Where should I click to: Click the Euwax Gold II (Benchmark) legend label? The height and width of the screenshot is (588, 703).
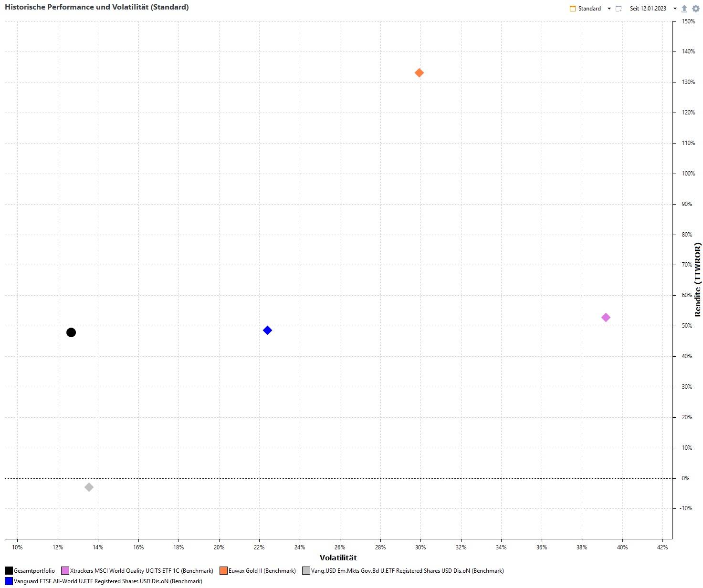pyautogui.click(x=262, y=571)
